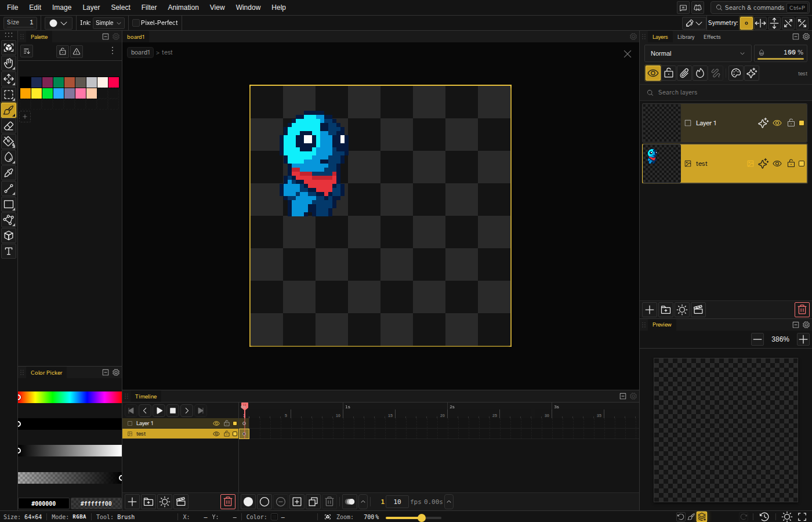Collapse the Timeline panel

pyautogui.click(x=623, y=396)
